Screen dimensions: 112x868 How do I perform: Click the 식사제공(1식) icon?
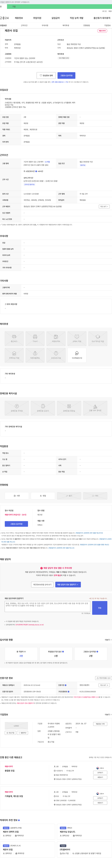pyautogui.click(x=77, y=355)
